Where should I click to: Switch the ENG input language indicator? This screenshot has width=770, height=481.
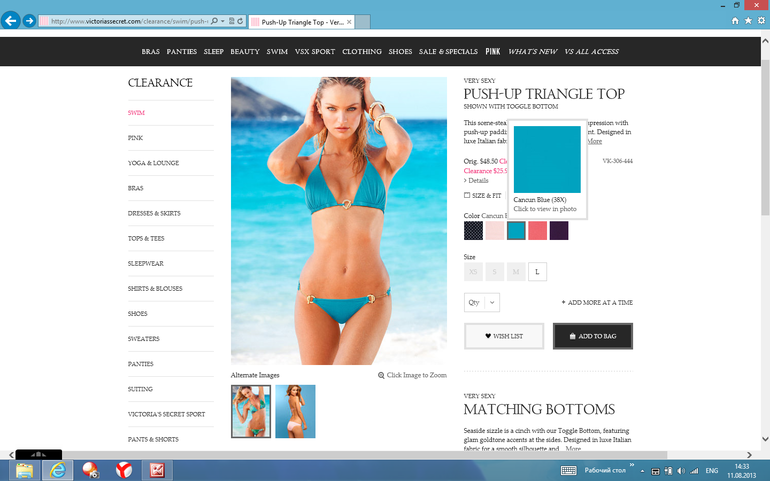712,471
